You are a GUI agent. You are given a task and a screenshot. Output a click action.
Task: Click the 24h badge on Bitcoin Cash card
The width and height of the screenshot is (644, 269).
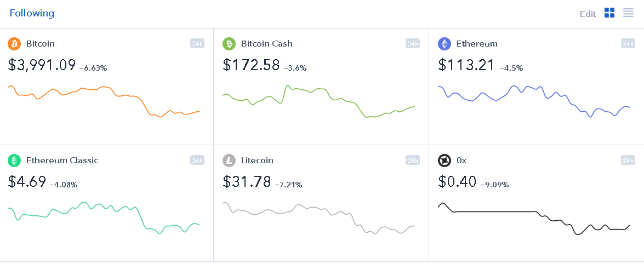coord(412,43)
